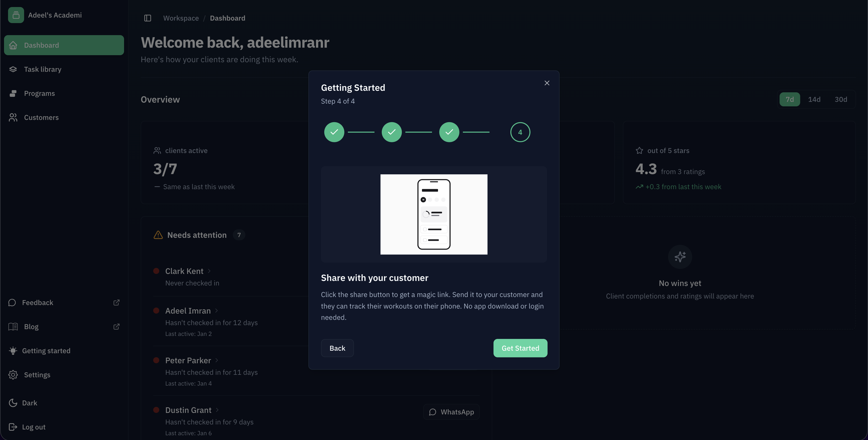868x440 pixels.
Task: Expand Clark Kent chevron
Action: click(x=209, y=271)
